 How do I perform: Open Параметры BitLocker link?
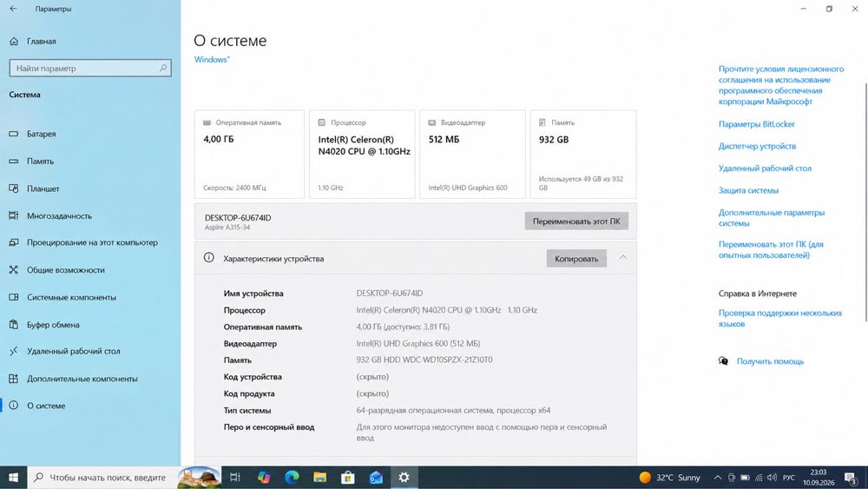(x=756, y=124)
